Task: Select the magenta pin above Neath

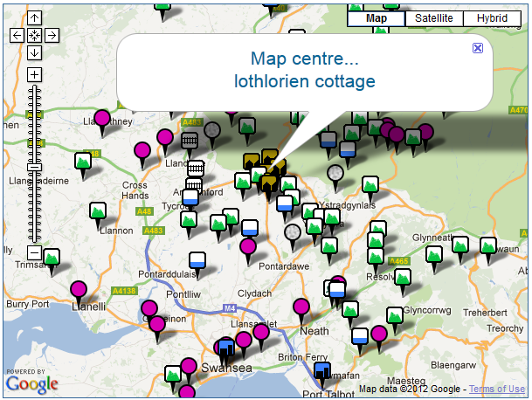Action: [301, 306]
